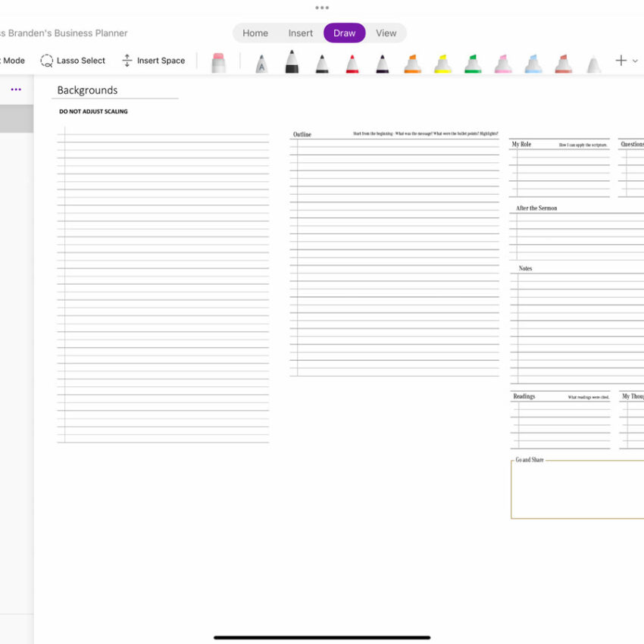
Task: Open dropdown arrow next to add pen
Action: [635, 61]
